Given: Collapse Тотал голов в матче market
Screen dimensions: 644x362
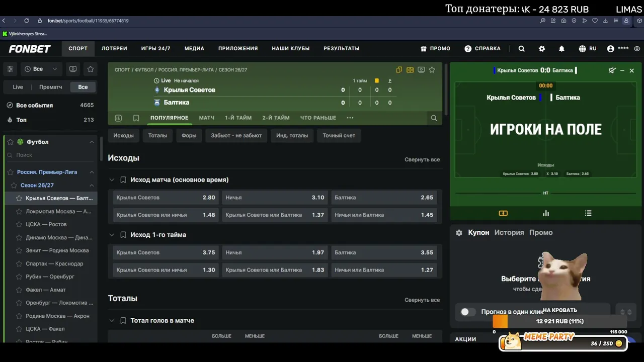Looking at the screenshot, I should [x=112, y=320].
